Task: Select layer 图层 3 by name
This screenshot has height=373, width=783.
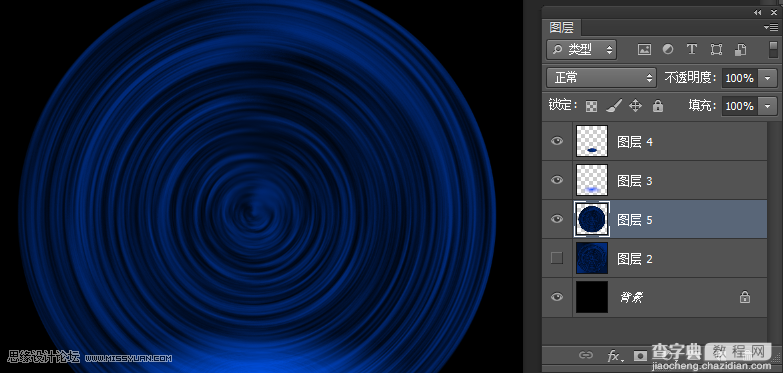Action: coord(635,181)
